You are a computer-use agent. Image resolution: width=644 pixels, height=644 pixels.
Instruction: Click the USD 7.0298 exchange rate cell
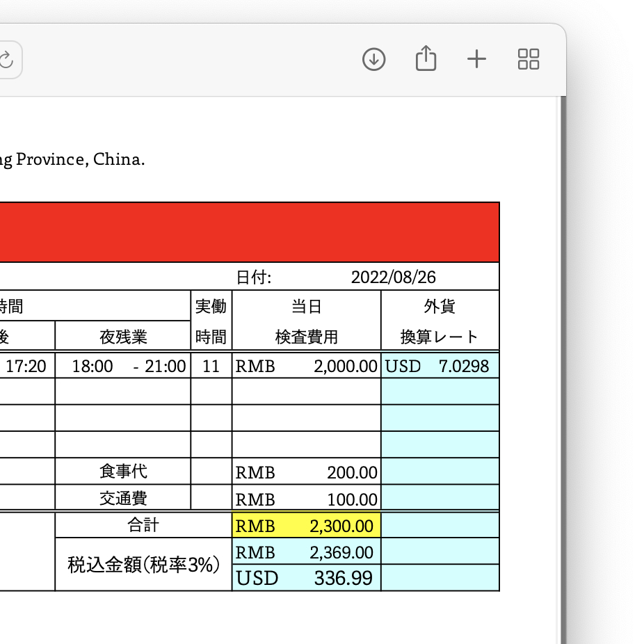tap(440, 366)
